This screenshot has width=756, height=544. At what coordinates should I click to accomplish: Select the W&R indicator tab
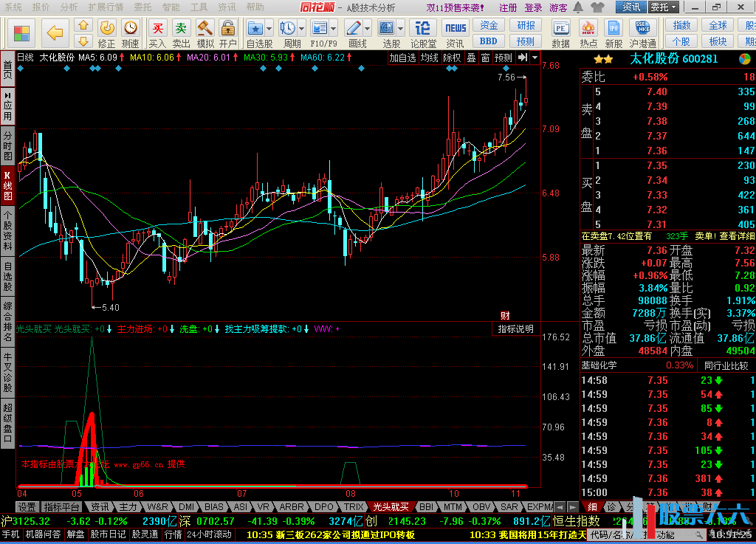(158, 507)
